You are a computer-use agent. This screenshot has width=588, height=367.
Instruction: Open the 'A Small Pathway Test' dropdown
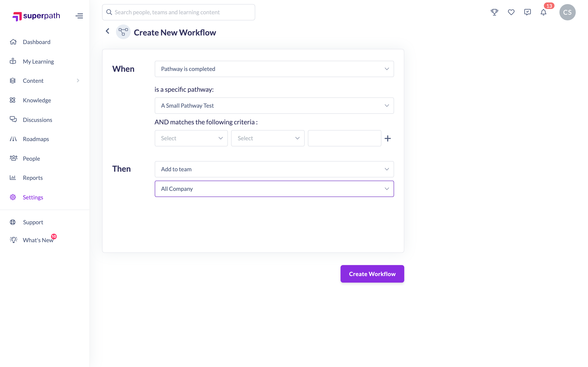point(274,106)
